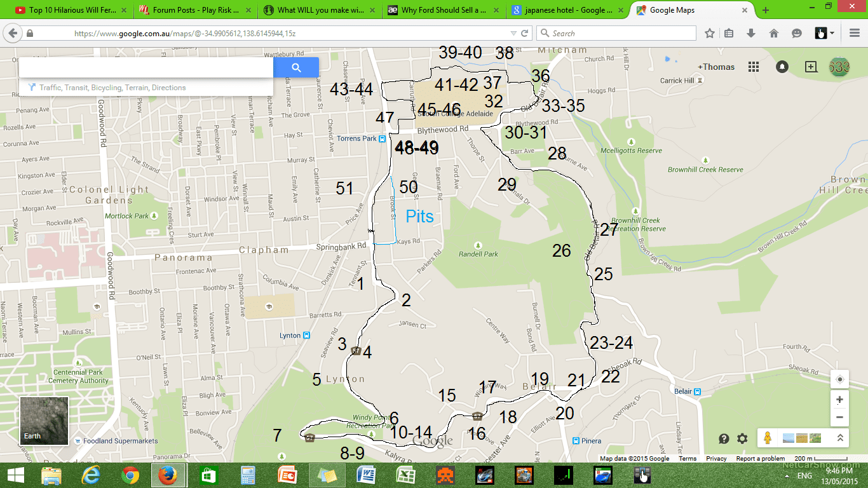Screen dimensions: 868x488
Task: Click the ENG language indicator in tray
Action: click(x=804, y=476)
